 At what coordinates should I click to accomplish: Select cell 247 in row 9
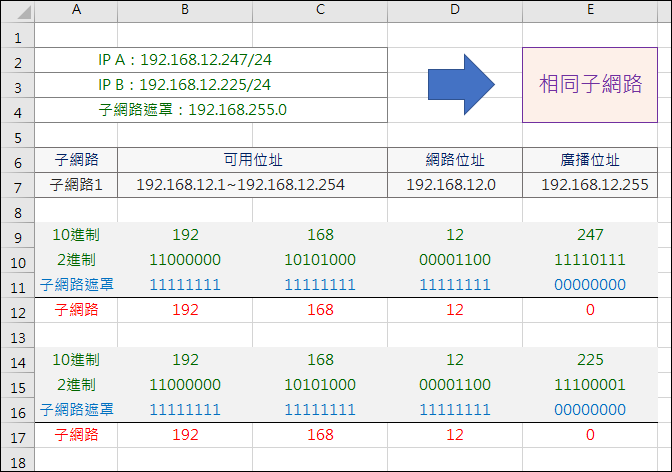coord(590,235)
